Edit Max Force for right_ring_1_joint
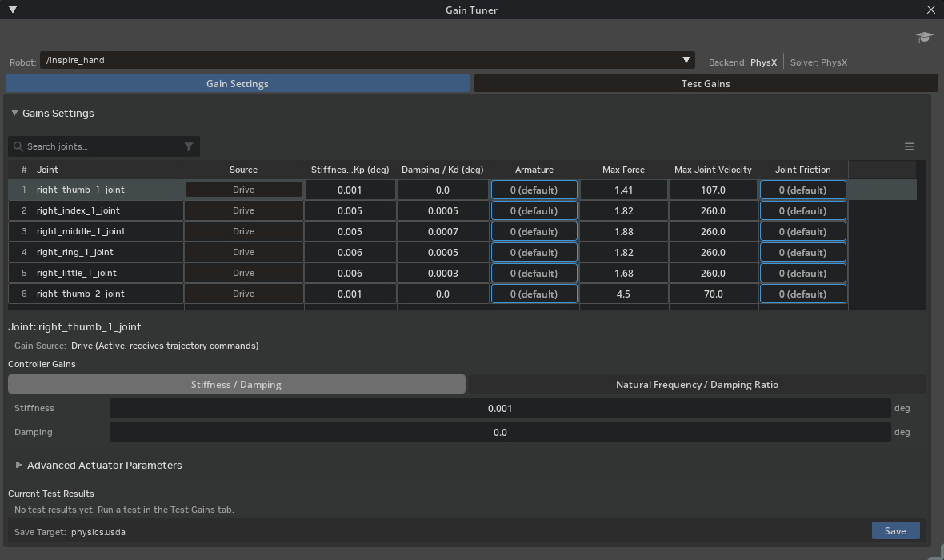This screenshot has height=560, width=944. [623, 252]
